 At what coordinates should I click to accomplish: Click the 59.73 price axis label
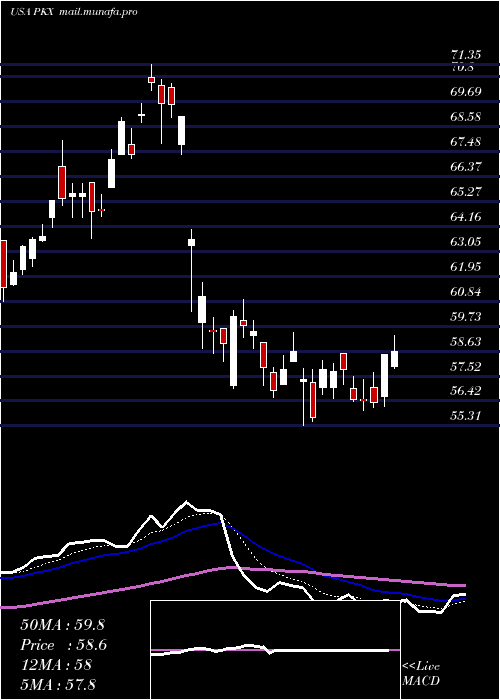pyautogui.click(x=466, y=317)
